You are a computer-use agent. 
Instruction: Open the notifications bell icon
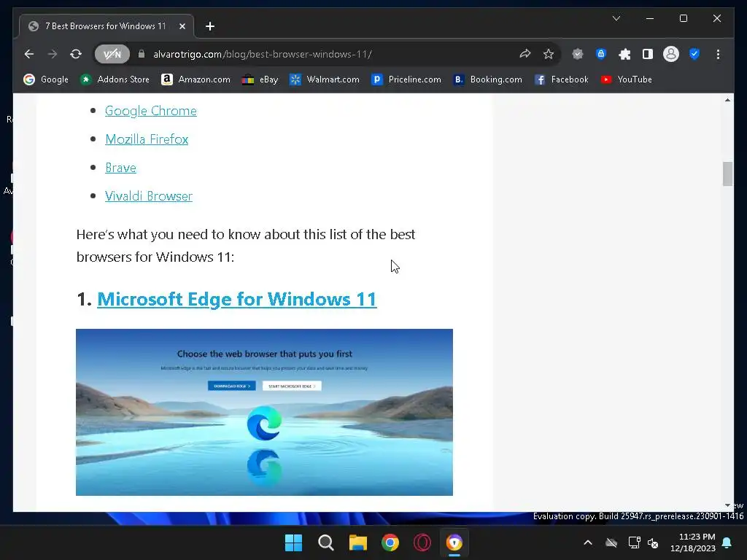[727, 542]
